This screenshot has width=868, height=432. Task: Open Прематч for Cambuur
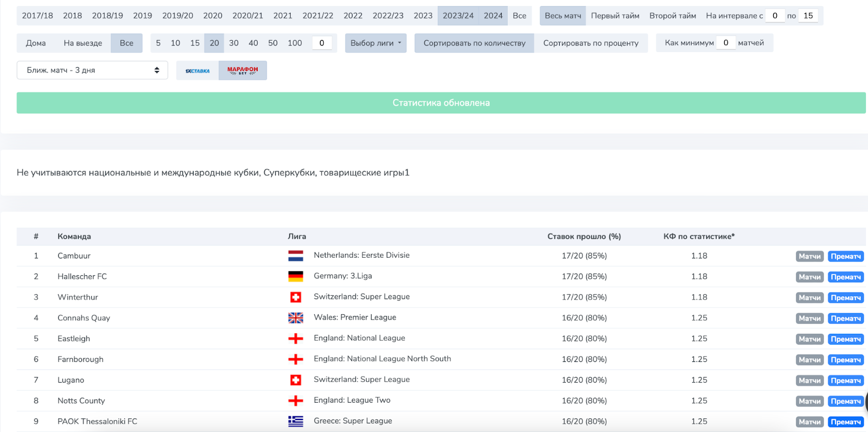(x=846, y=256)
